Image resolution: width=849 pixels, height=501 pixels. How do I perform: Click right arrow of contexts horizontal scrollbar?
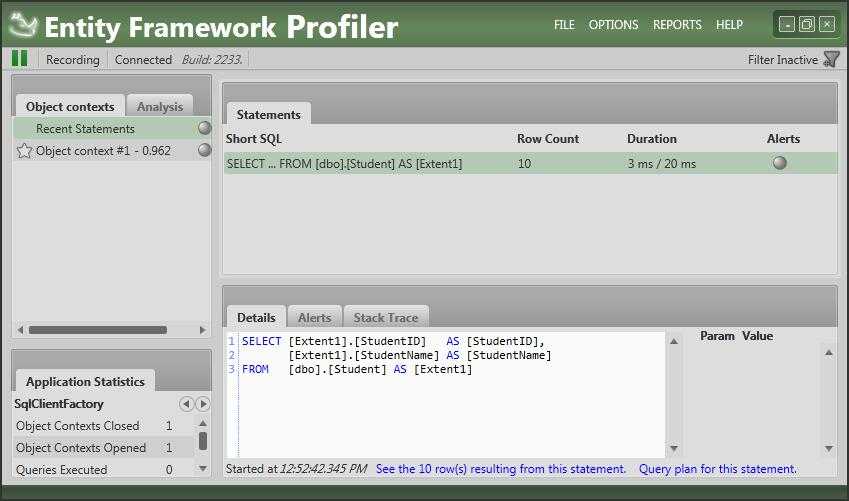click(203, 330)
